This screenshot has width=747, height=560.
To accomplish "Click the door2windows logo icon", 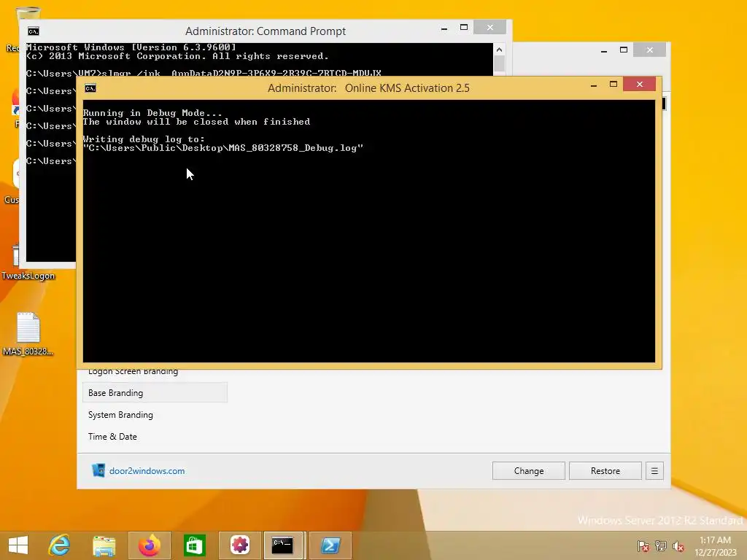I will click(98, 470).
